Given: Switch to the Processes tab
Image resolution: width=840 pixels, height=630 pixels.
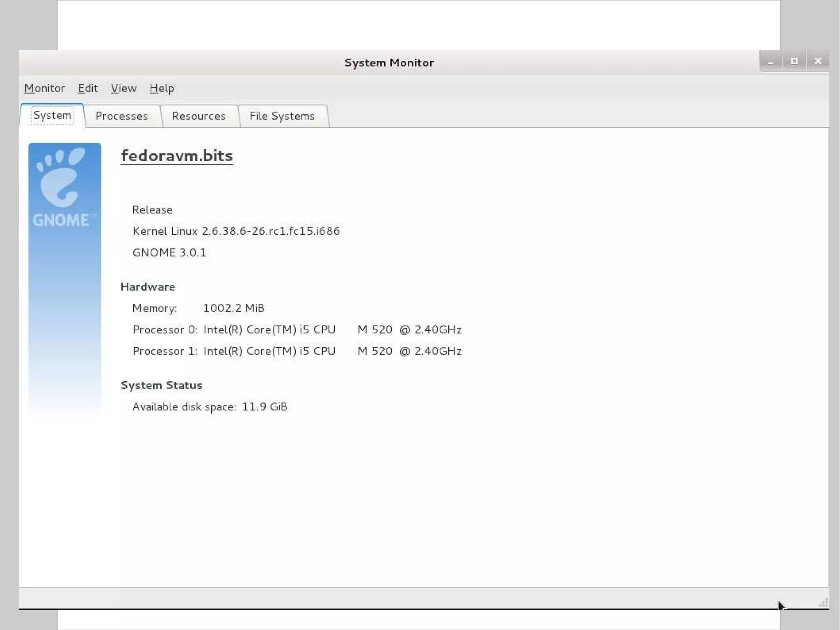Looking at the screenshot, I should click(x=121, y=116).
